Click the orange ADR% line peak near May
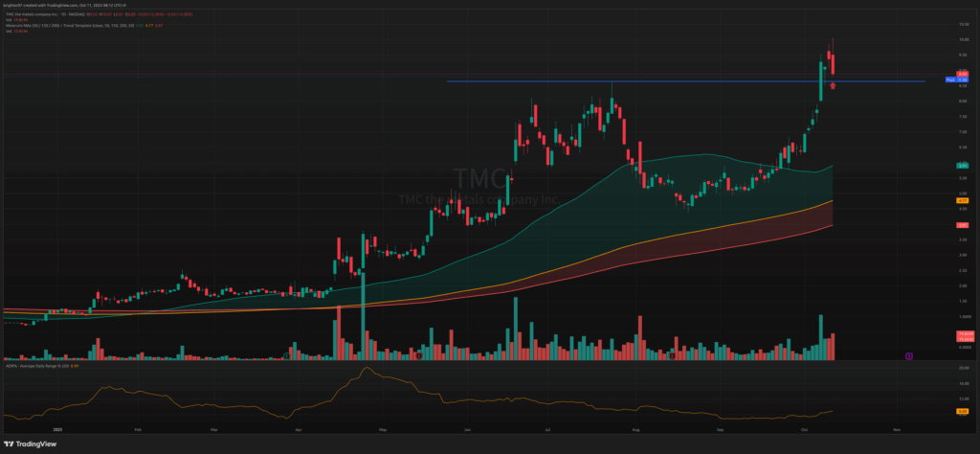The image size is (980, 454). pos(365,369)
